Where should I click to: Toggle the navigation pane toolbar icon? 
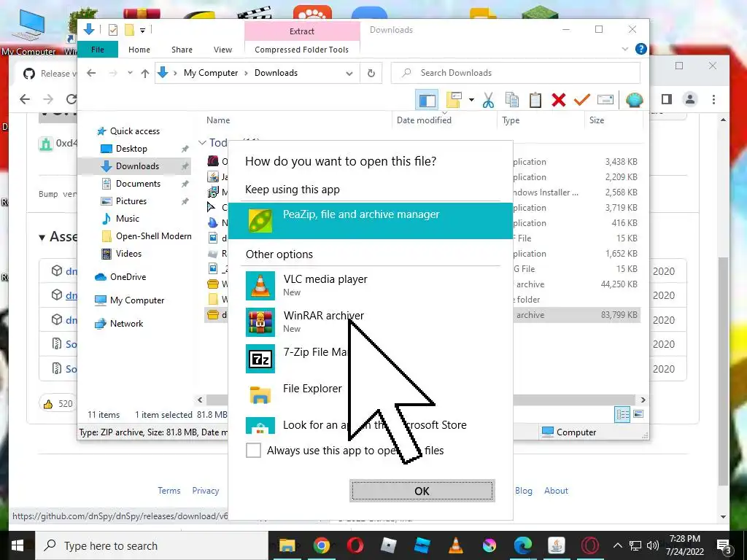(427, 100)
